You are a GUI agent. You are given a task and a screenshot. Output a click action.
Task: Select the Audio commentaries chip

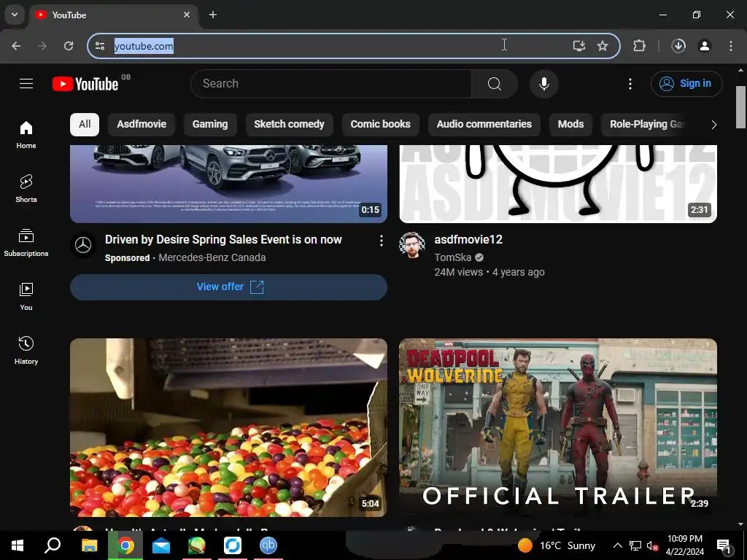coord(484,124)
